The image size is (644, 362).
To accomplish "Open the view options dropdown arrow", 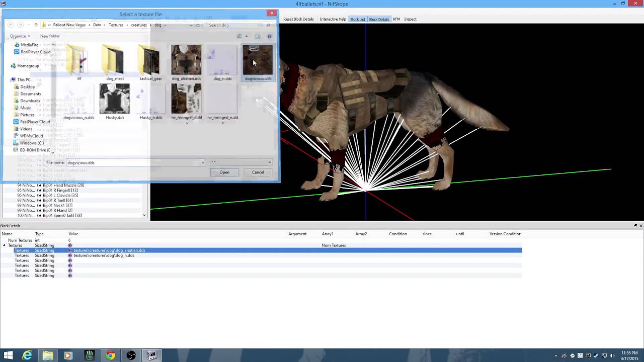I will click(x=247, y=36).
